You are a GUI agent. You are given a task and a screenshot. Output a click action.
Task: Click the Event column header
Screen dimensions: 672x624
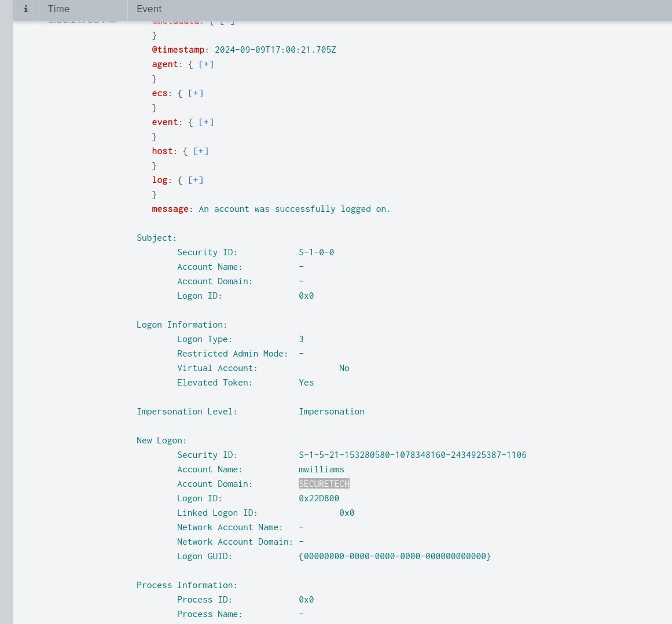149,9
